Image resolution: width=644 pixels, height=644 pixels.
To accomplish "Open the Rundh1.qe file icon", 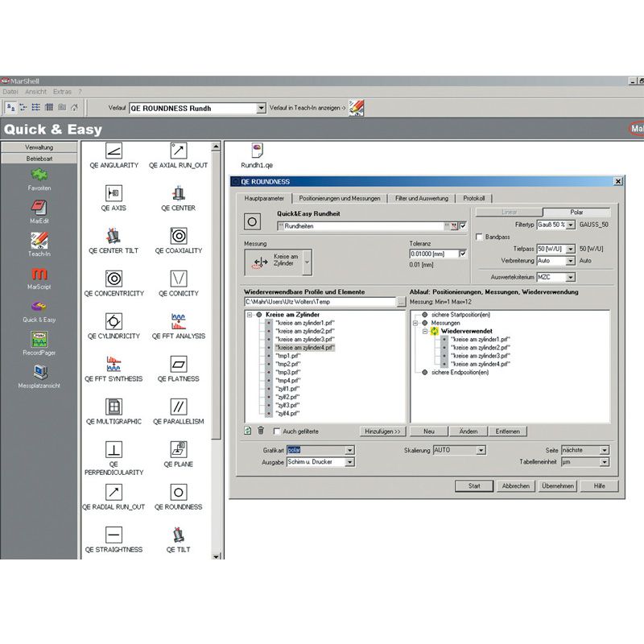I will tap(257, 151).
